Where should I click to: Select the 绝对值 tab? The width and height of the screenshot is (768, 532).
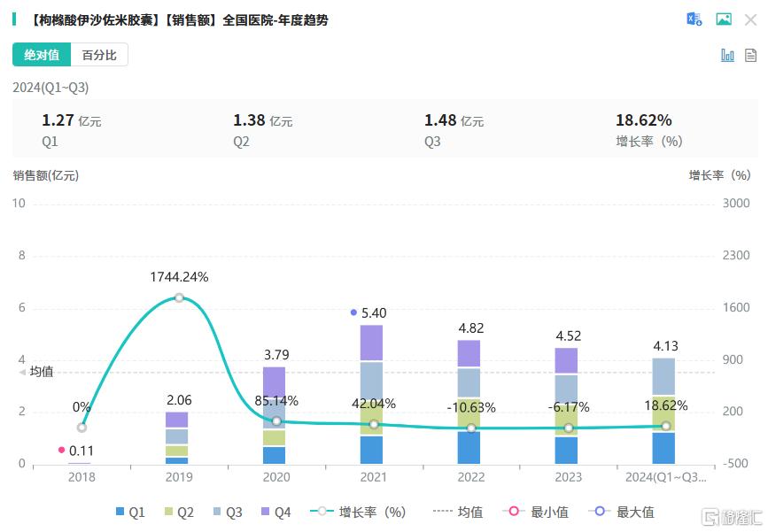pos(42,54)
